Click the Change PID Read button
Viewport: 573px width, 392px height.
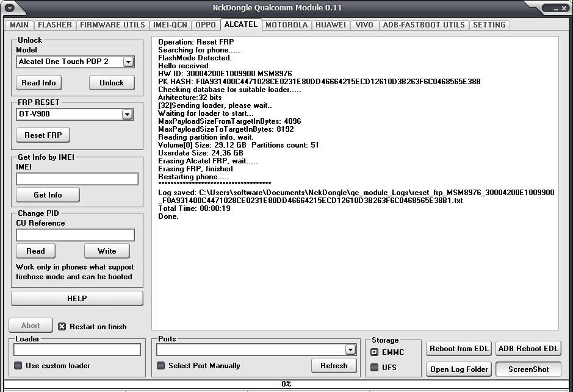click(x=36, y=251)
